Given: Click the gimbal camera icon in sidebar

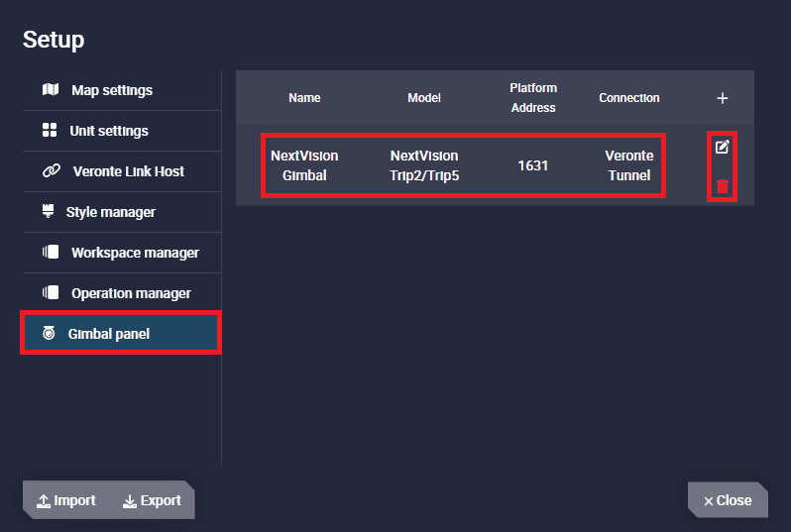Looking at the screenshot, I should tap(49, 333).
